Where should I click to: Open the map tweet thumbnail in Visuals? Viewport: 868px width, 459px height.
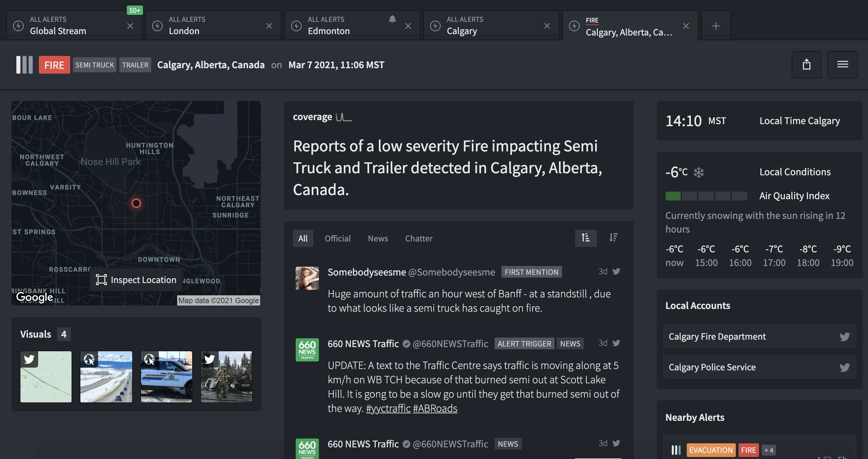pos(46,376)
